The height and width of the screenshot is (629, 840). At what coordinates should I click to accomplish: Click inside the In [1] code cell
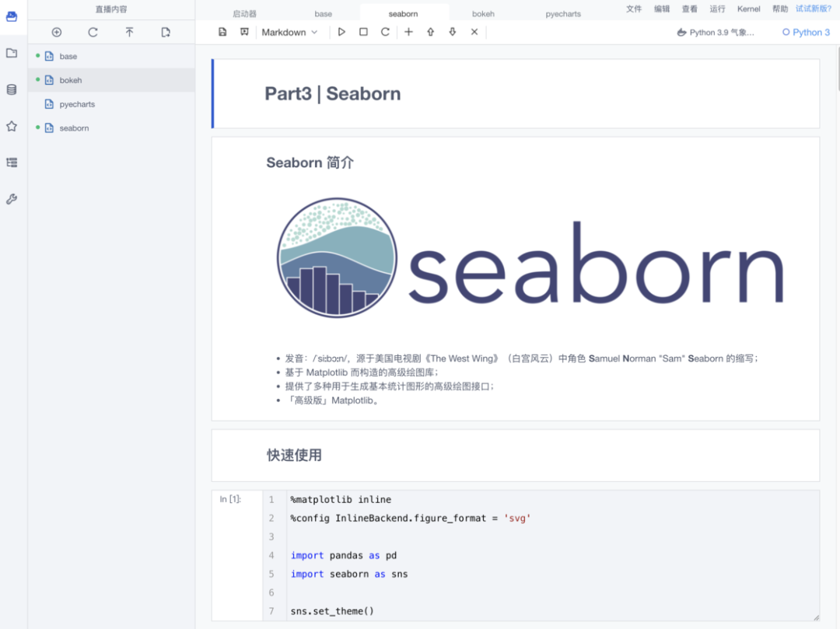pos(544,555)
